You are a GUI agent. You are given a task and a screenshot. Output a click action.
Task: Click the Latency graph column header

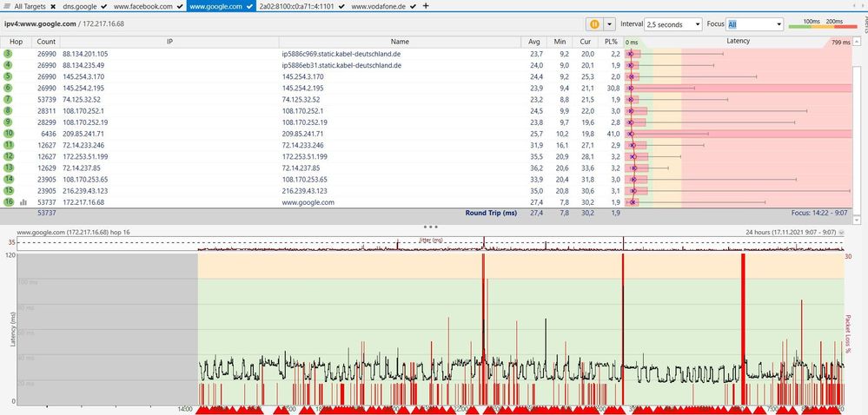coord(738,42)
